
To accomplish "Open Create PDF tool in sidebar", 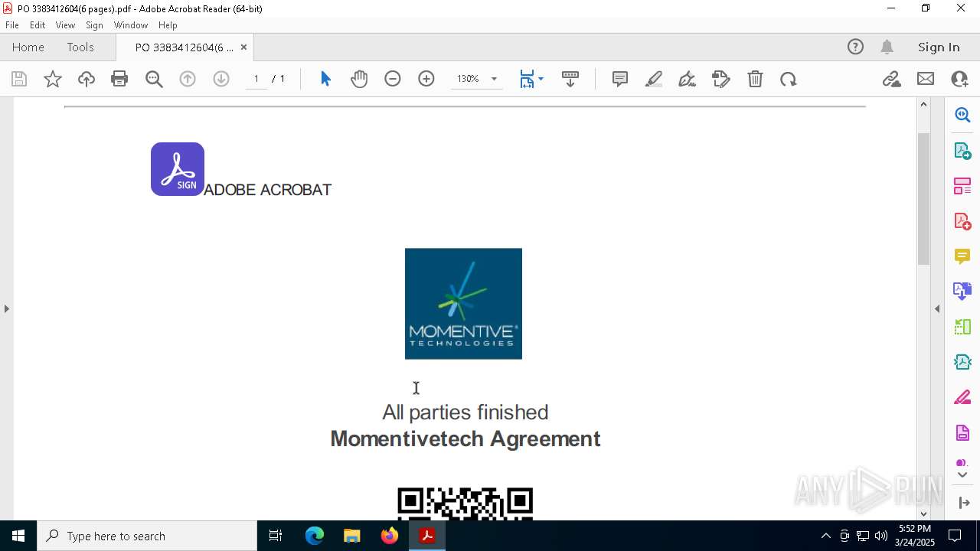I will [x=962, y=221].
